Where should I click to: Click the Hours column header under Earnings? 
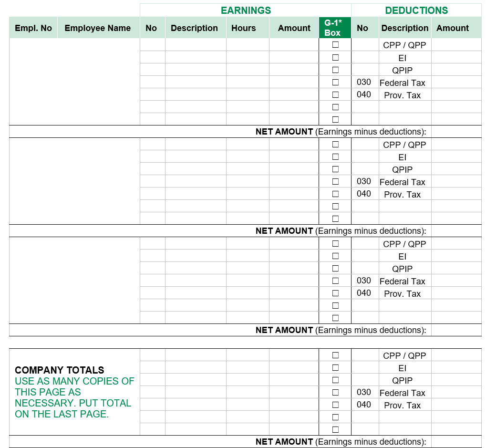[x=244, y=28]
